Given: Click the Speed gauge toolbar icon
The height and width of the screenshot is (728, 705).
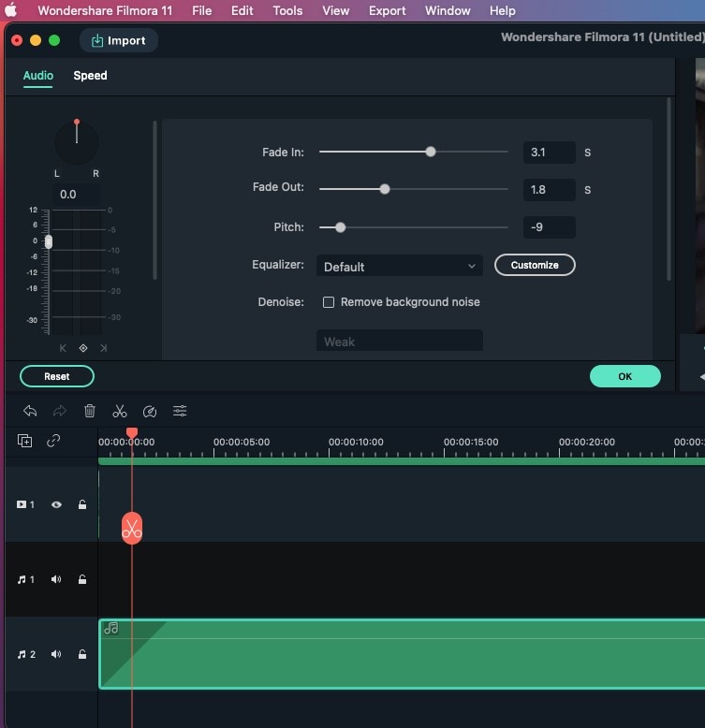Looking at the screenshot, I should point(150,411).
